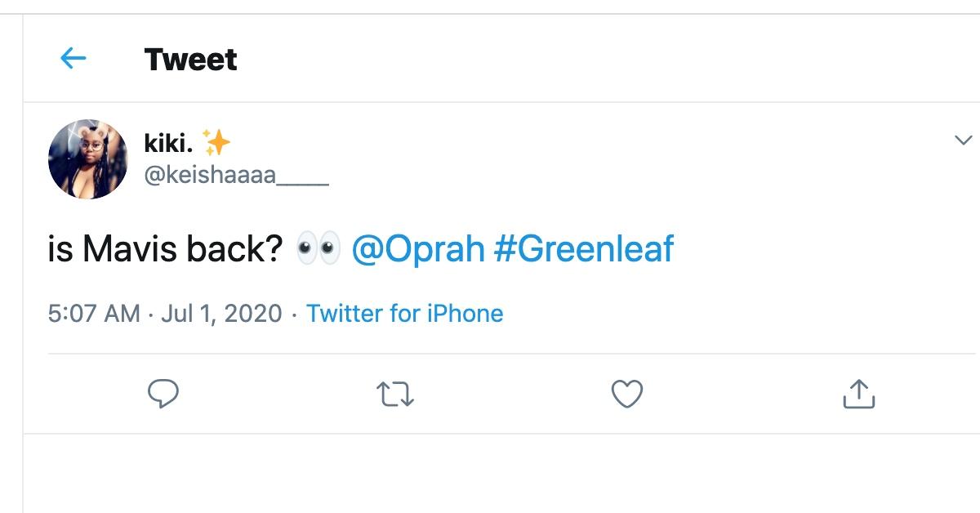Go back using the back arrow
The width and height of the screenshot is (980, 513).
tap(74, 59)
